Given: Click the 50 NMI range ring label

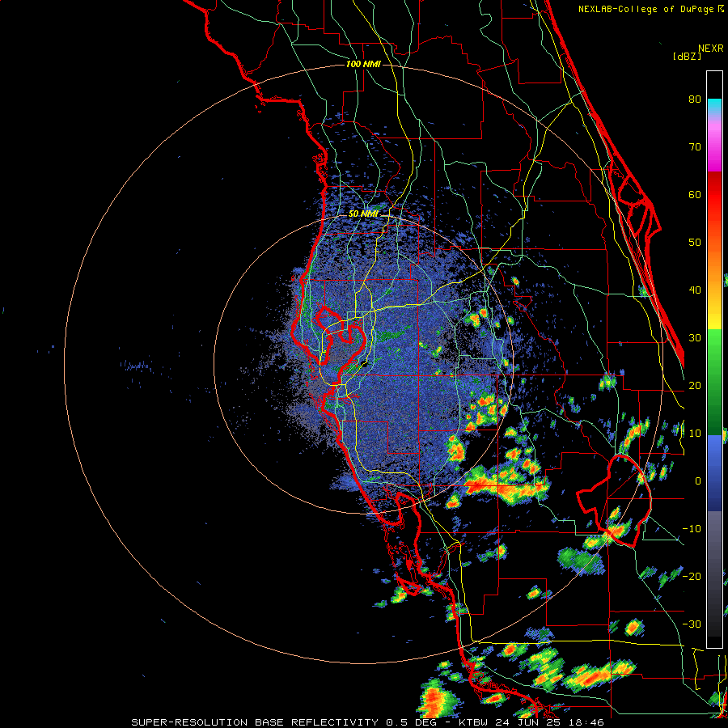Looking at the screenshot, I should (363, 214).
